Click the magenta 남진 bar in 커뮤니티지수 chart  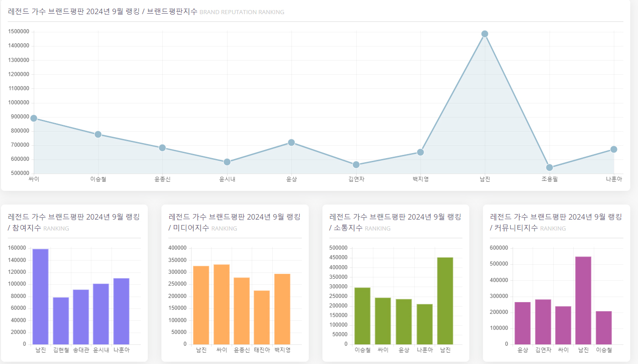pos(583,300)
